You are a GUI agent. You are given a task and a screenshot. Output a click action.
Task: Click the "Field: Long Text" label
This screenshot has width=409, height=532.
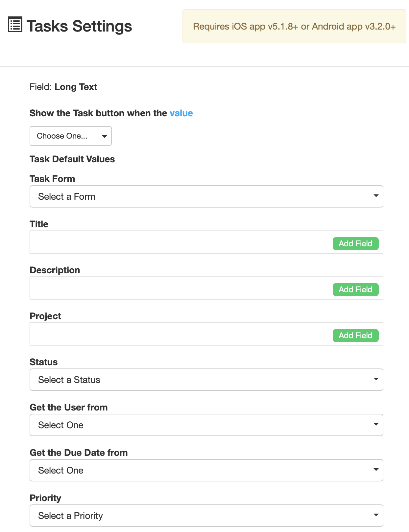point(63,87)
